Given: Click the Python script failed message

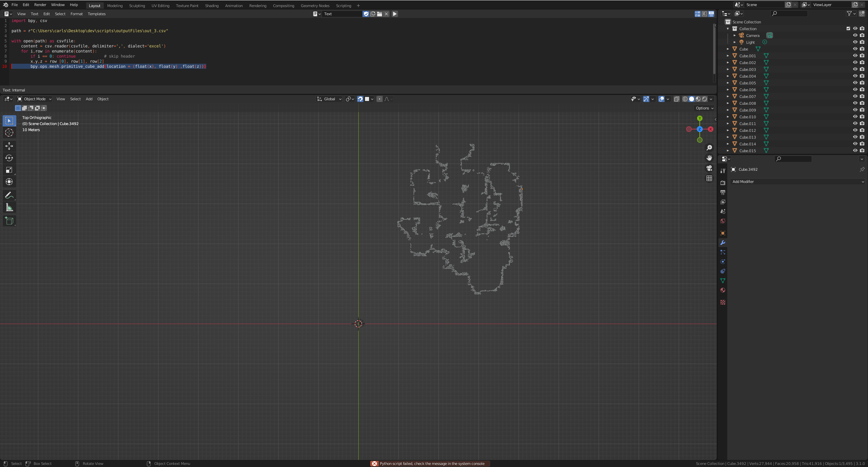Looking at the screenshot, I should pos(431,464).
